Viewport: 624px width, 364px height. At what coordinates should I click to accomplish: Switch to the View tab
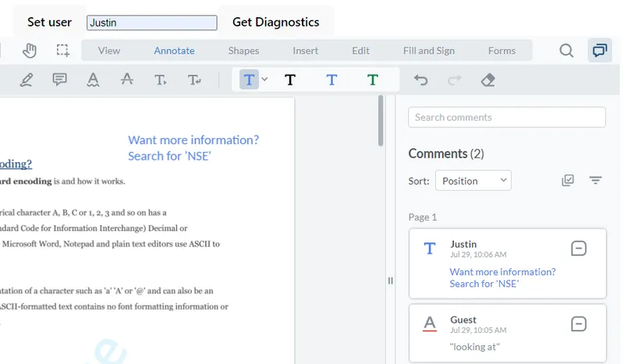pos(109,51)
